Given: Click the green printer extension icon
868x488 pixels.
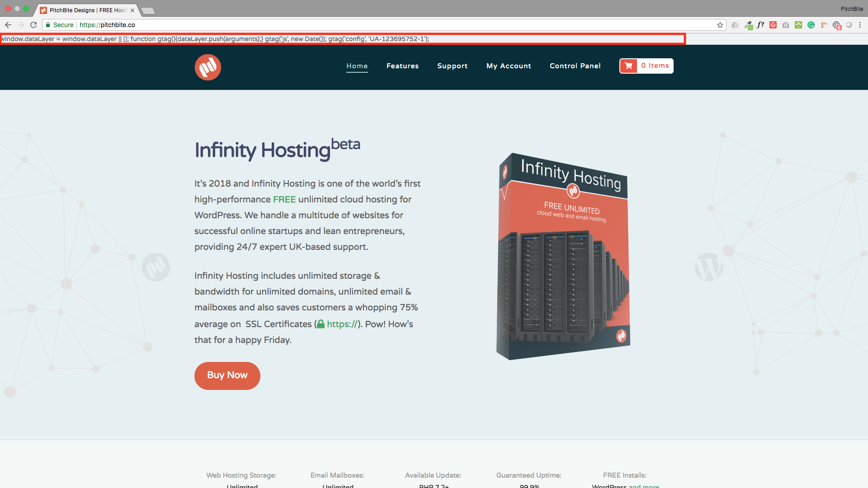Looking at the screenshot, I should pos(798,25).
